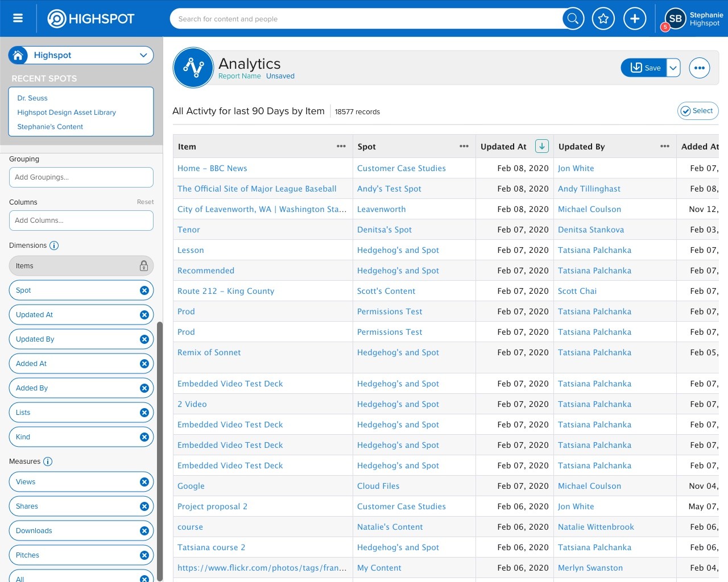Open the report more-options ellipsis button
Viewport: 728px width, 582px height.
(x=700, y=68)
